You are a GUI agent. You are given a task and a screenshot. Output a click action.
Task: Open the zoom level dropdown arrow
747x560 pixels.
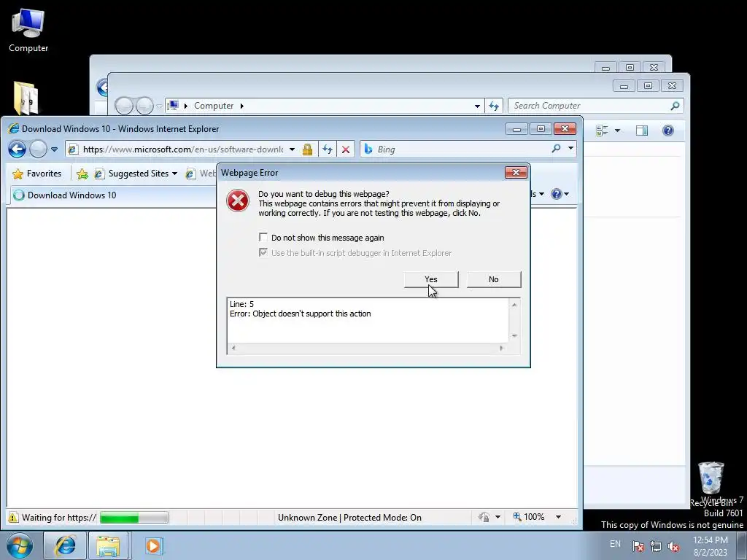(x=558, y=517)
